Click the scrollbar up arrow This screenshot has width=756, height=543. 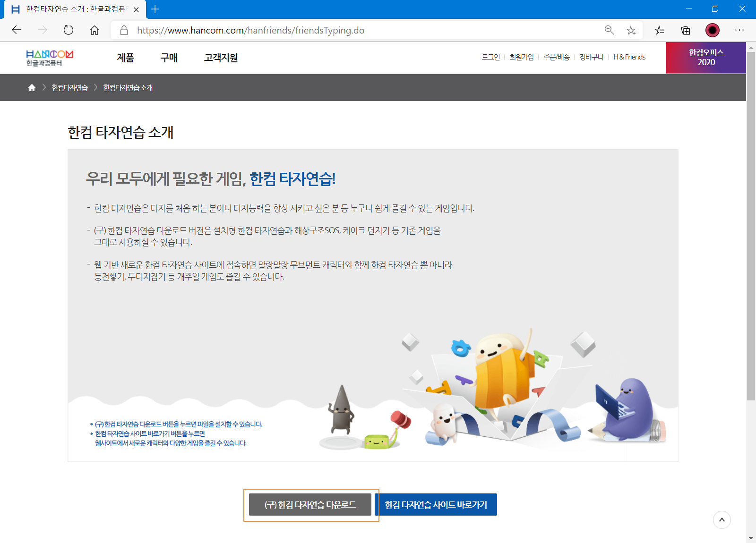751,47
